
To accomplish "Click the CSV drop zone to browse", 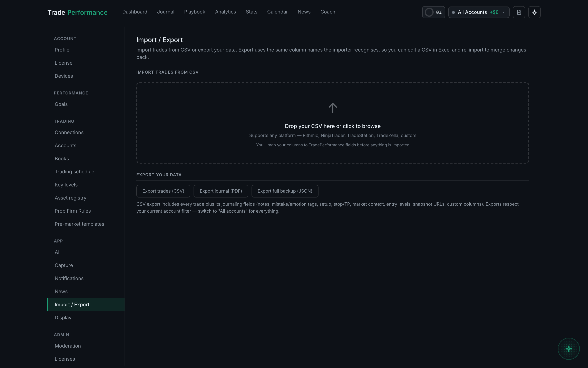I will 333,123.
